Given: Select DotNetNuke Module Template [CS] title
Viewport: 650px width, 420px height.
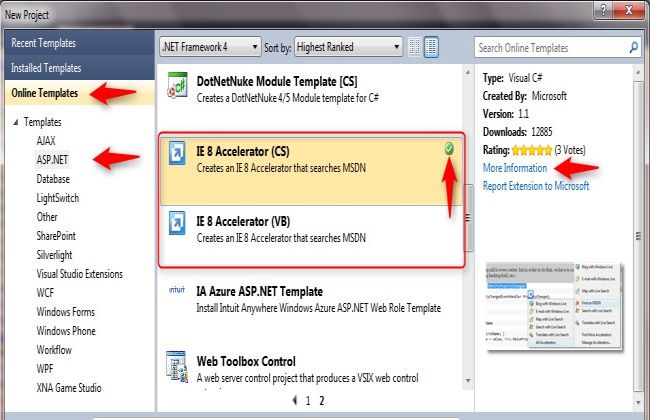Looking at the screenshot, I should click(x=277, y=81).
